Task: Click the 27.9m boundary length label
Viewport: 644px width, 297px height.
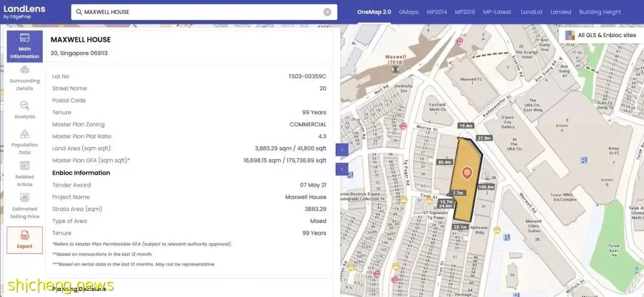Action: pyautogui.click(x=484, y=138)
